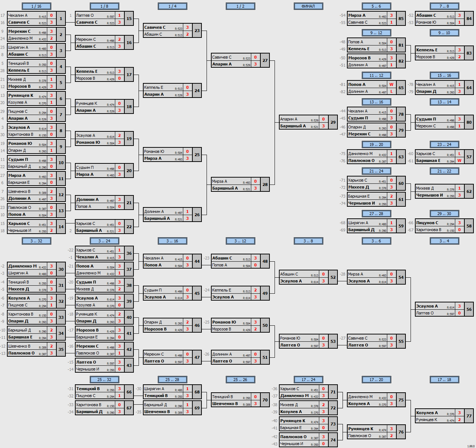Click the "5 .. 6" placement header
The width and height of the screenshot is (476, 448).
click(x=376, y=6)
